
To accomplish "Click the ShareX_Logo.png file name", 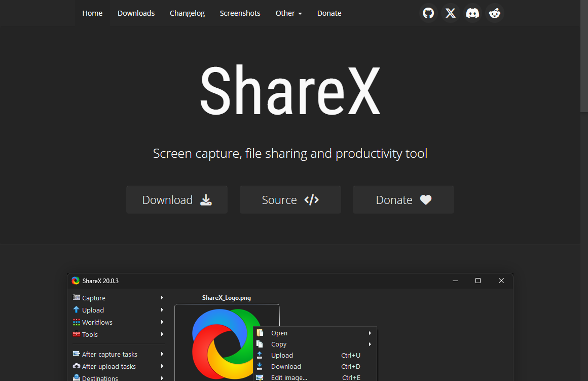I will click(x=227, y=298).
